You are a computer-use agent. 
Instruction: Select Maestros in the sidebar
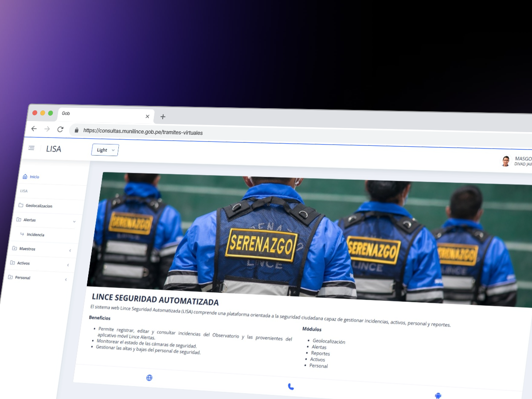(27, 249)
